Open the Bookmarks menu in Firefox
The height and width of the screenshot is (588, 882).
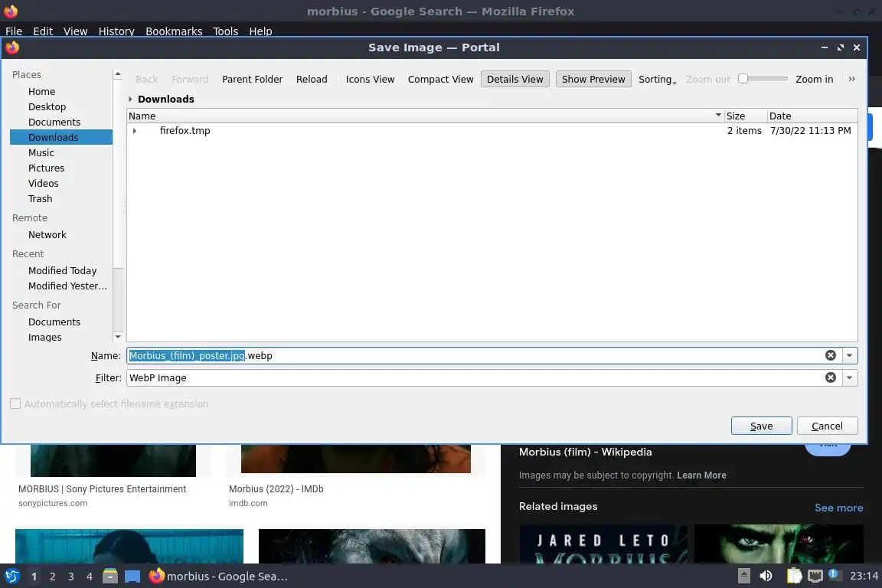pyautogui.click(x=174, y=31)
